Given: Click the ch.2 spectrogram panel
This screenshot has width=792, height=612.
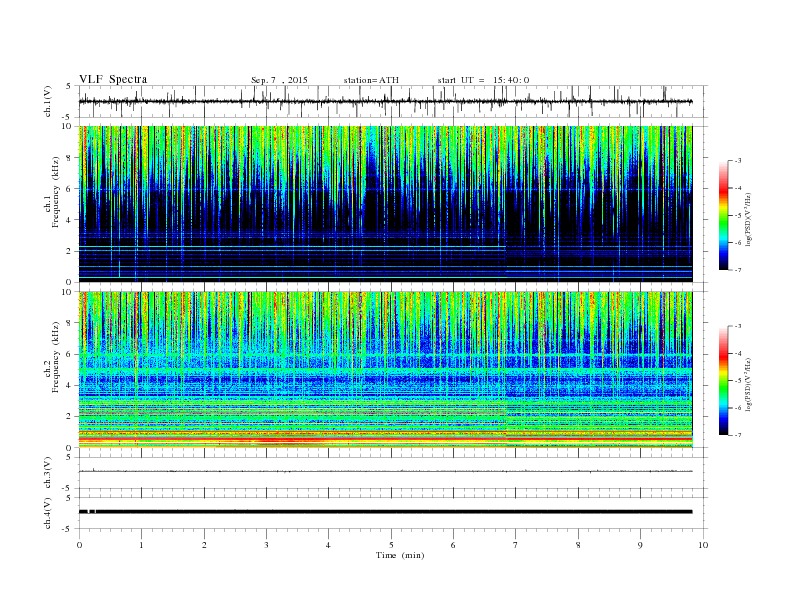Looking at the screenshot, I should [x=385, y=370].
